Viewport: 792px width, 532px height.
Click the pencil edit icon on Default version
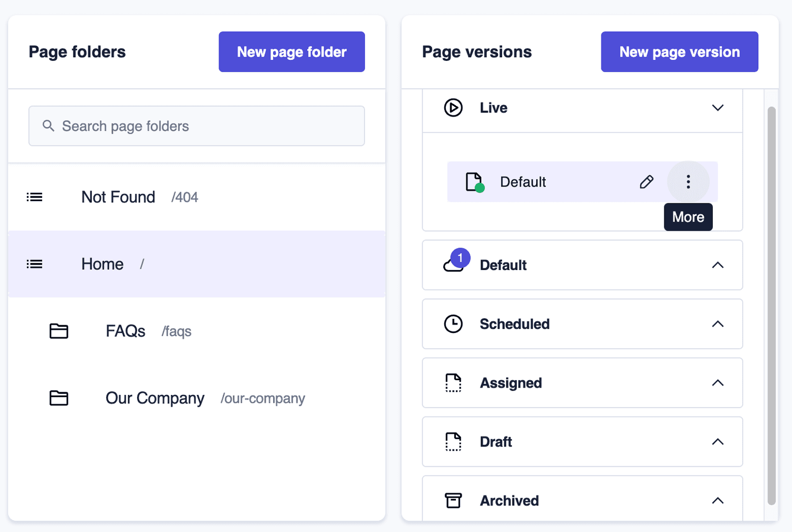(647, 182)
